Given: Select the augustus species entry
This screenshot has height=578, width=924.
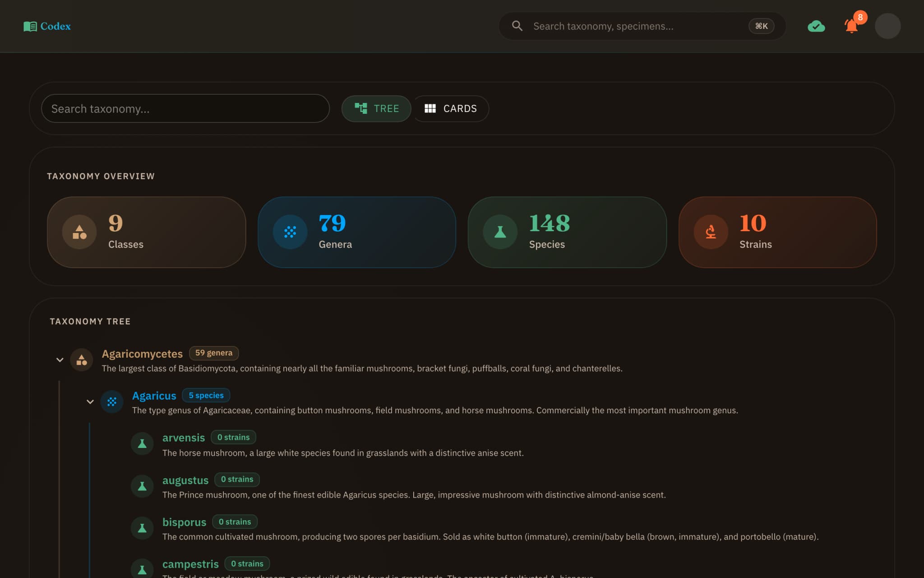Looking at the screenshot, I should coord(185,480).
